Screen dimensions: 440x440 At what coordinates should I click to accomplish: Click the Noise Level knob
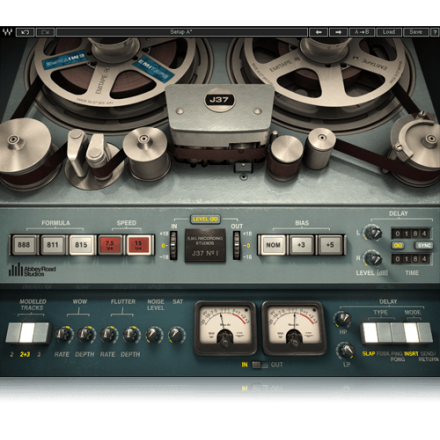pos(154,335)
